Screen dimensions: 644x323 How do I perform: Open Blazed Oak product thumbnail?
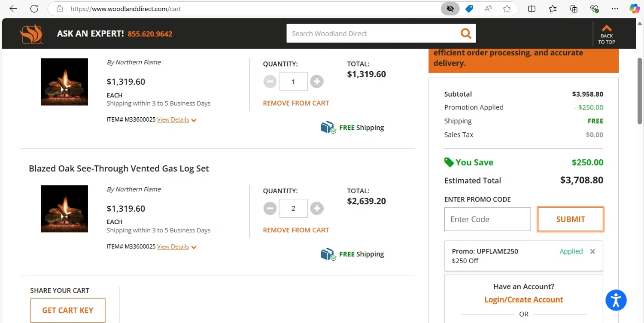pyautogui.click(x=64, y=209)
